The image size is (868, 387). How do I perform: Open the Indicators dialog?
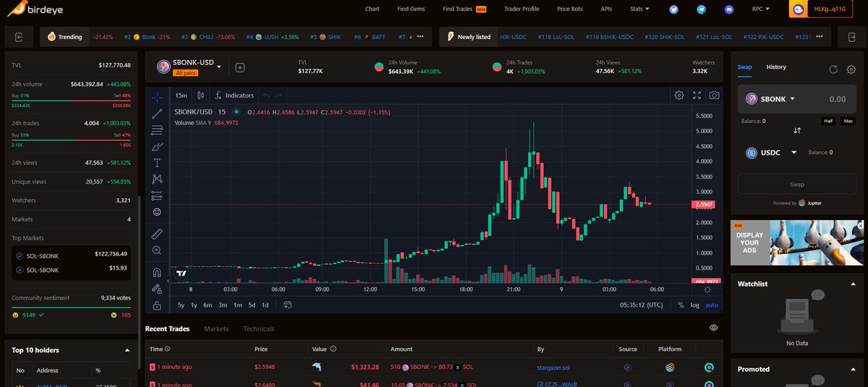tap(234, 95)
